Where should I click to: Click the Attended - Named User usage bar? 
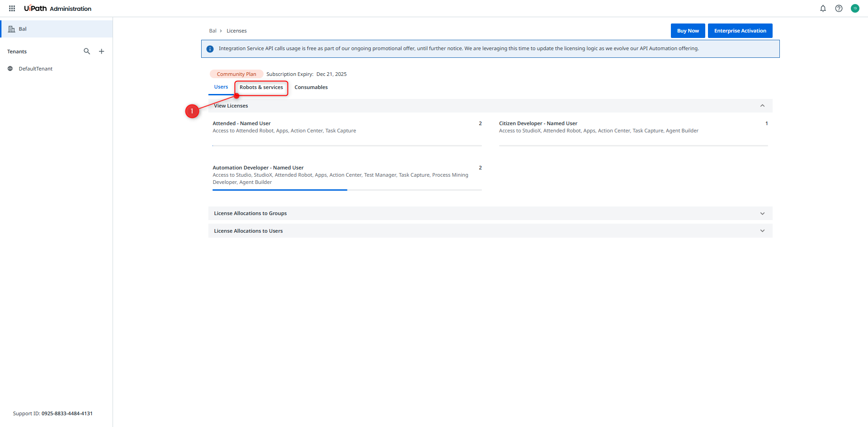coord(347,145)
